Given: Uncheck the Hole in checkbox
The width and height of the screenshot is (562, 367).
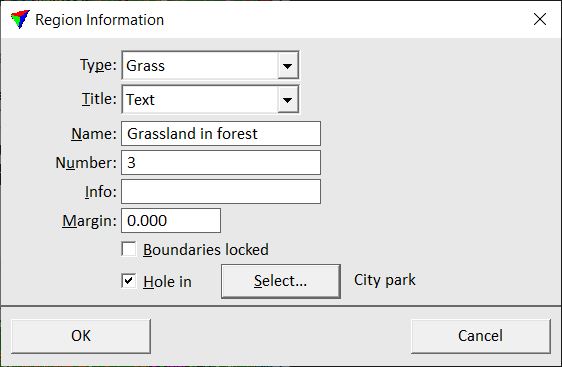Looking at the screenshot, I should pos(129,281).
